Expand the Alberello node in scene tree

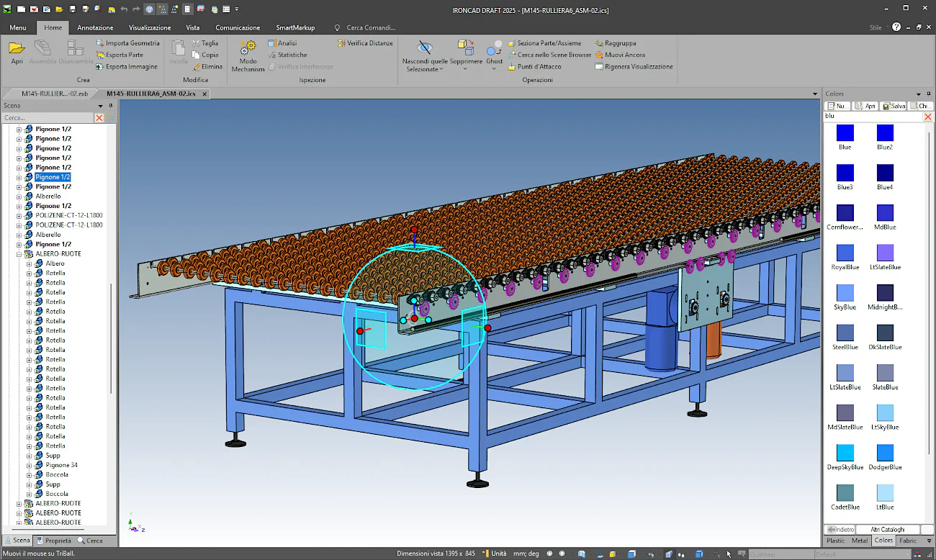click(x=19, y=197)
